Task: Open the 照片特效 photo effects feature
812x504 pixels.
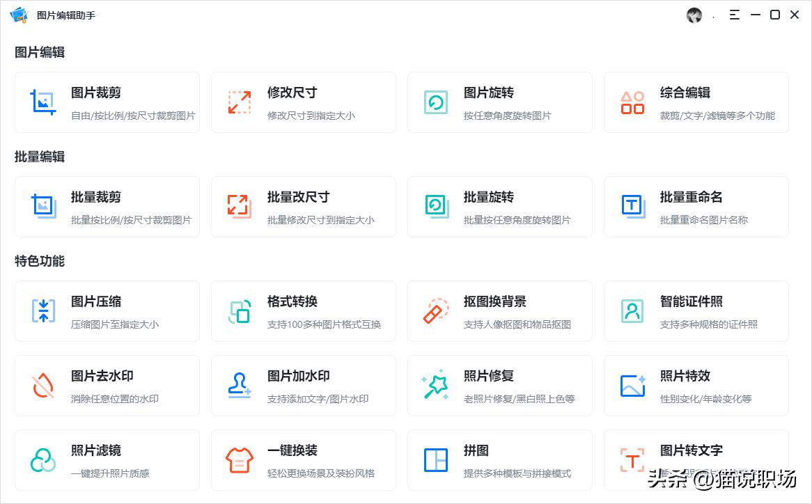Action: pyautogui.click(x=632, y=385)
